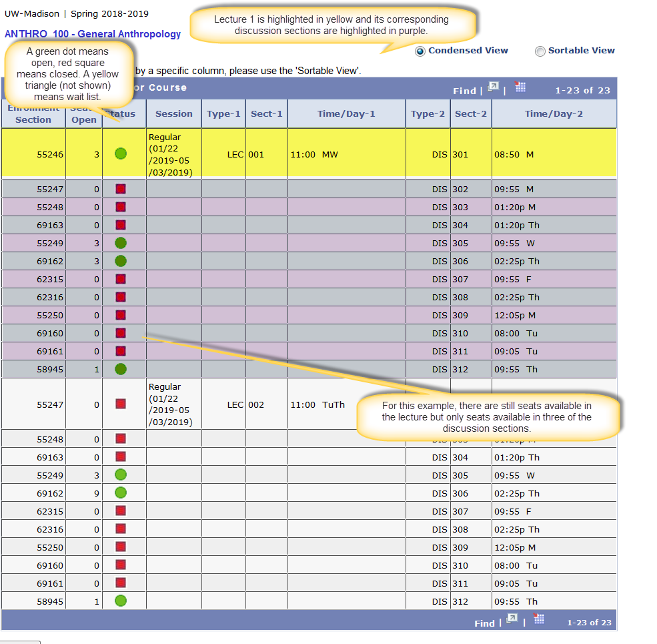Click LEC 002 time 11:00 TuTh

(x=317, y=405)
